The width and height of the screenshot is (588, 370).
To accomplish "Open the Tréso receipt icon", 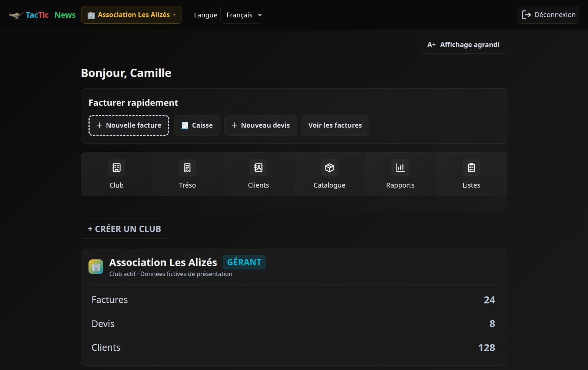I will (187, 168).
